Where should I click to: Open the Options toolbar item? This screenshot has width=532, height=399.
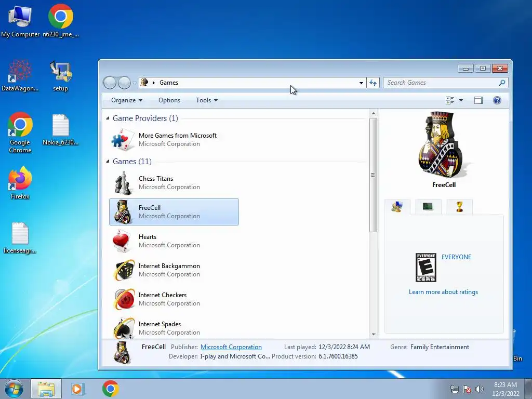click(169, 100)
